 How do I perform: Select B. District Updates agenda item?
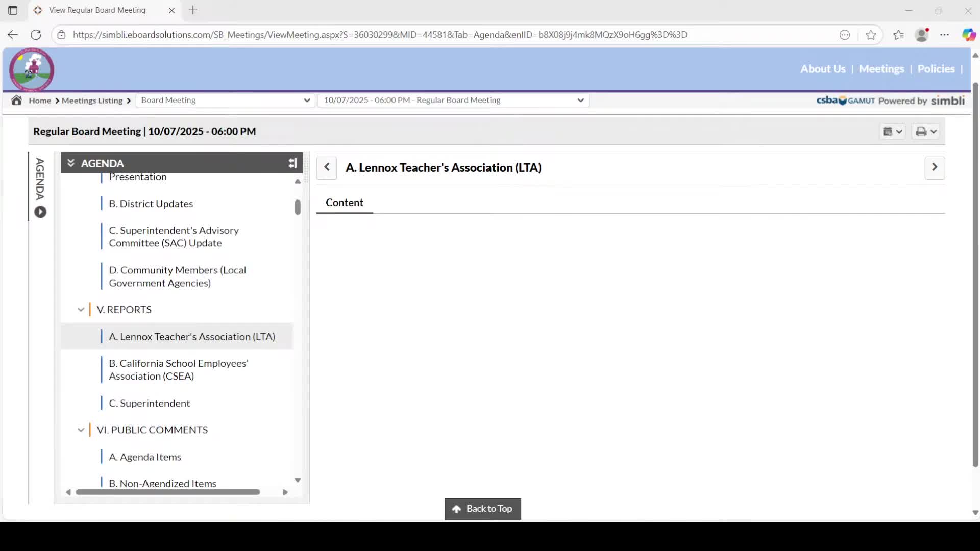[151, 204]
